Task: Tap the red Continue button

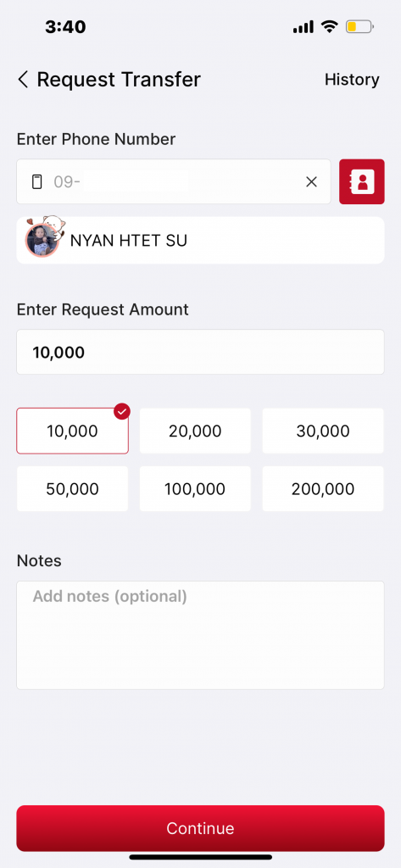Action: 200,828
